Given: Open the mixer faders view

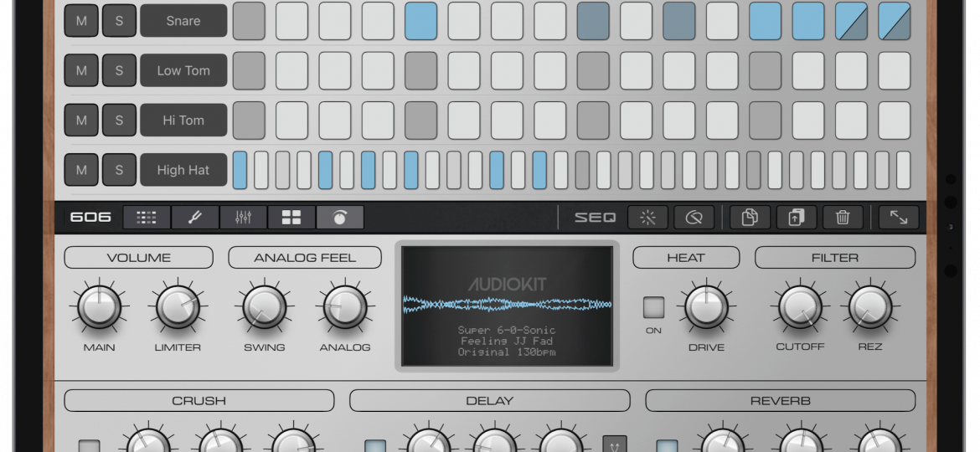Looking at the screenshot, I should 243,218.
